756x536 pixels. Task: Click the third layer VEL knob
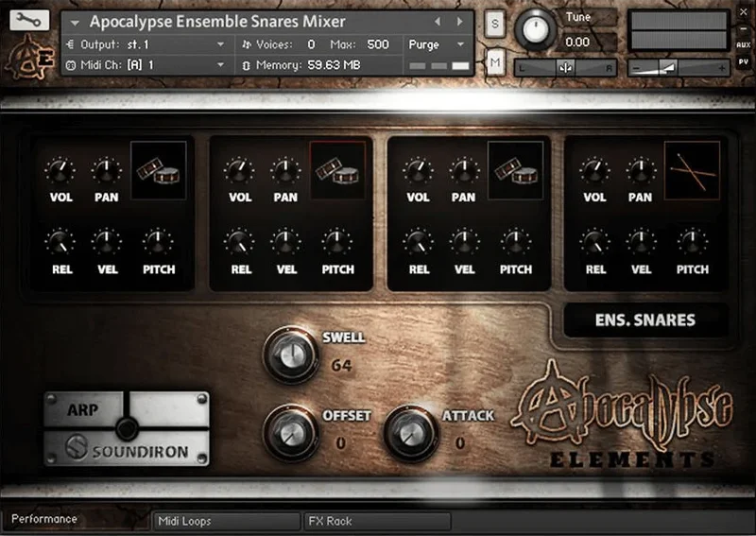(464, 242)
